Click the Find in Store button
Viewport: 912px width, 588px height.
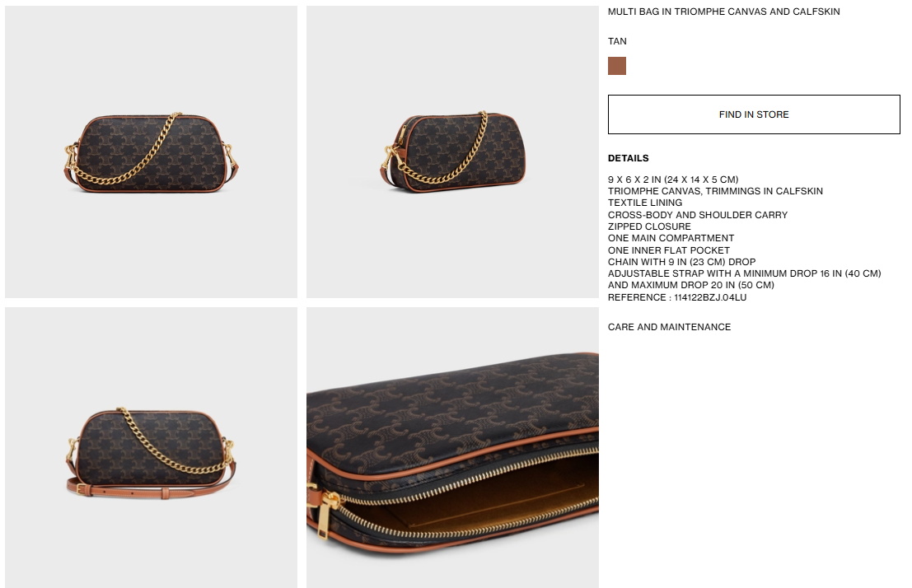click(754, 114)
